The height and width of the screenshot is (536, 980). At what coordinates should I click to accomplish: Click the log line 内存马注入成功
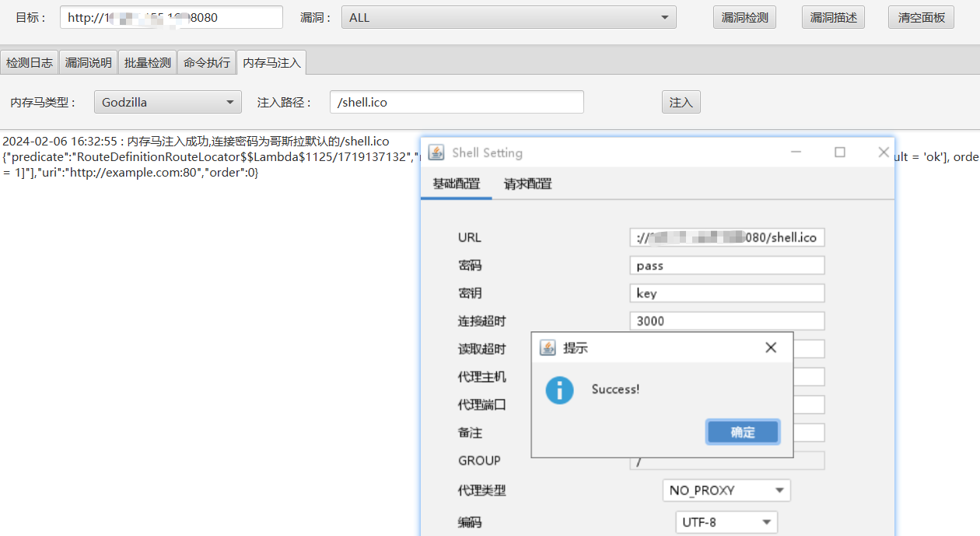pyautogui.click(x=196, y=142)
